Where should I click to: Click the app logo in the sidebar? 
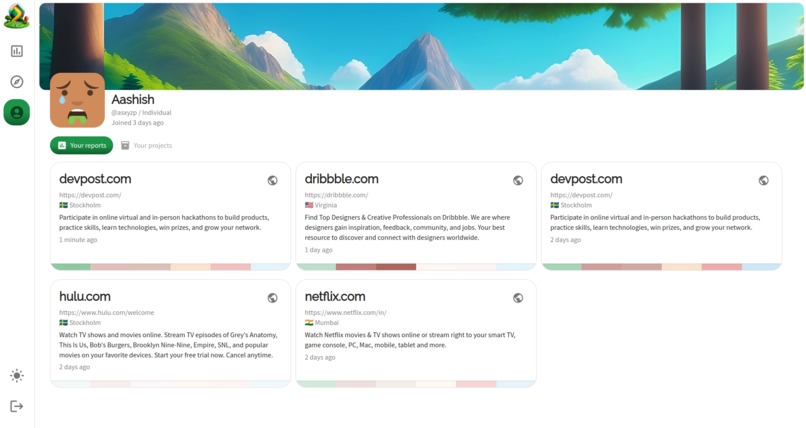click(16, 15)
